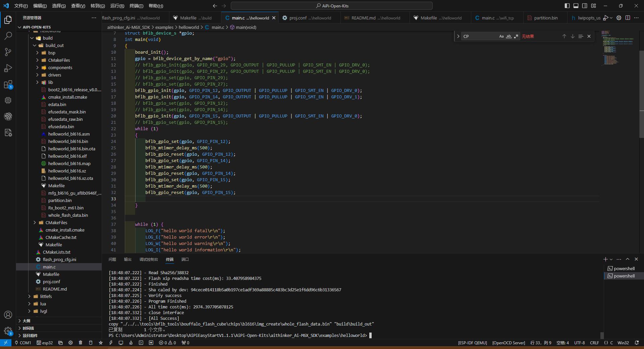Click the remote window indicator in status bar
This screenshot has width=644, height=349.
(x=5, y=343)
